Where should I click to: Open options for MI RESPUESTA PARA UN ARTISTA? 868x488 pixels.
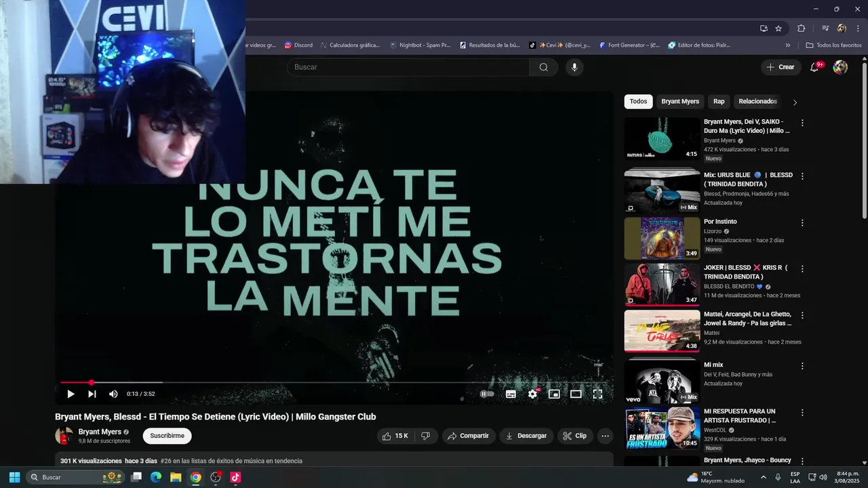click(802, 413)
